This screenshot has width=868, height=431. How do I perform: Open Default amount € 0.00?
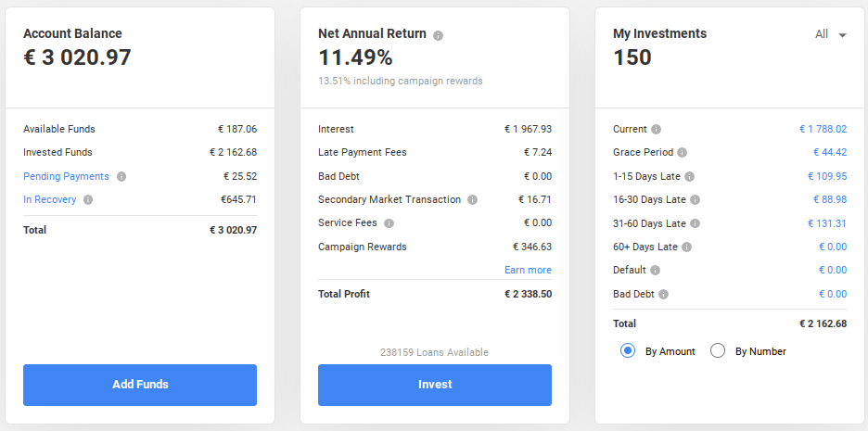(x=833, y=270)
